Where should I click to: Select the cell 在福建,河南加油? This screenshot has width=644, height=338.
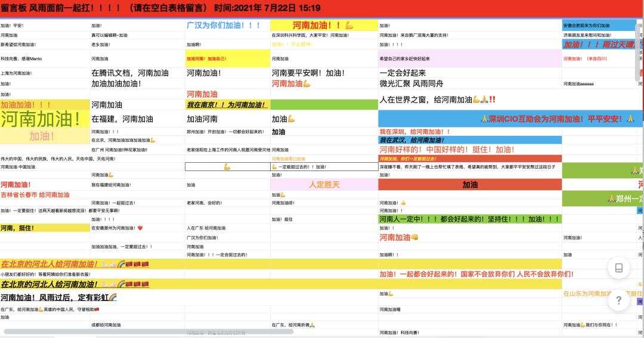tap(138, 119)
